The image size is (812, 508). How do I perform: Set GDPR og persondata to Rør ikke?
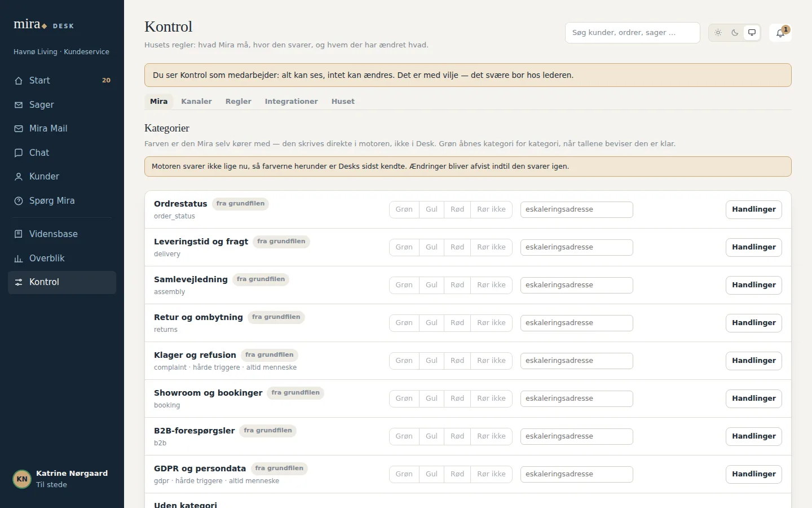(491, 474)
